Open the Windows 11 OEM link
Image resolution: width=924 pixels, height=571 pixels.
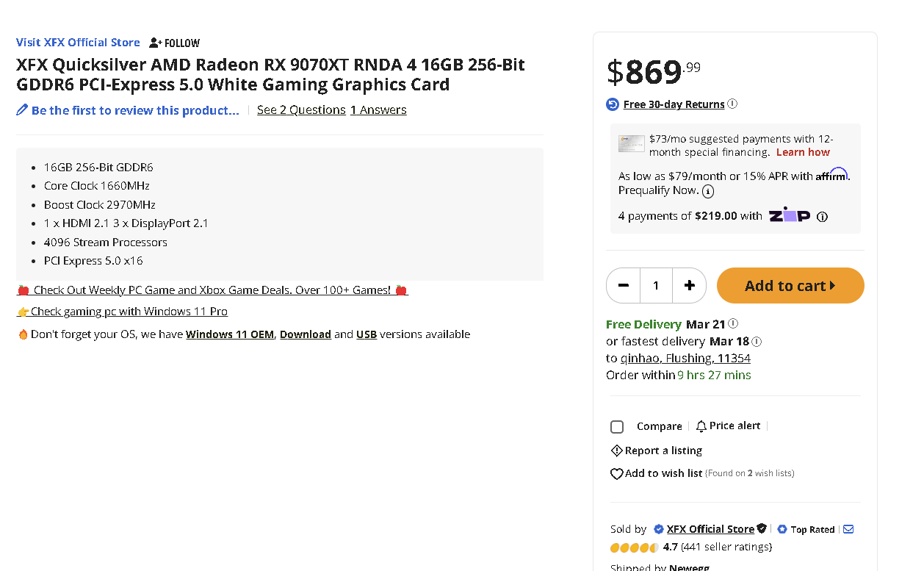230,334
